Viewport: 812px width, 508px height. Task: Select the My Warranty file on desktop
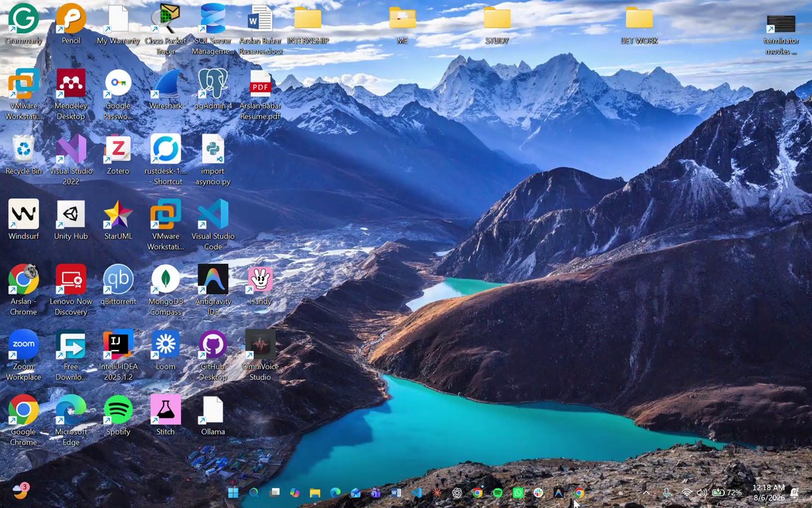click(118, 18)
